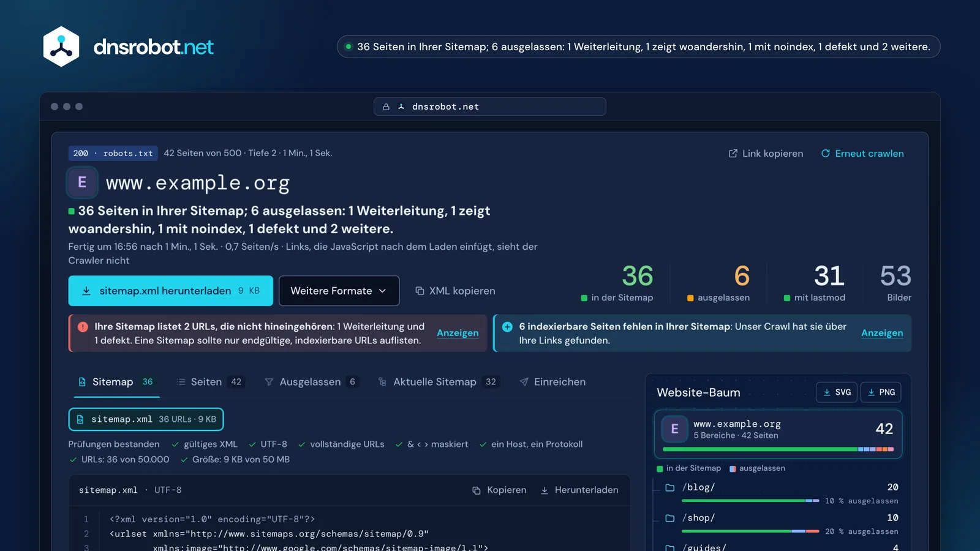Click the 200 robots.txt status badge
The height and width of the screenshot is (551, 980).
pos(113,153)
